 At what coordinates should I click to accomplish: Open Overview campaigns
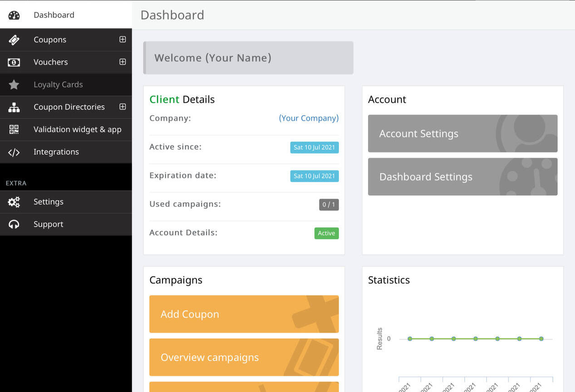(x=244, y=357)
